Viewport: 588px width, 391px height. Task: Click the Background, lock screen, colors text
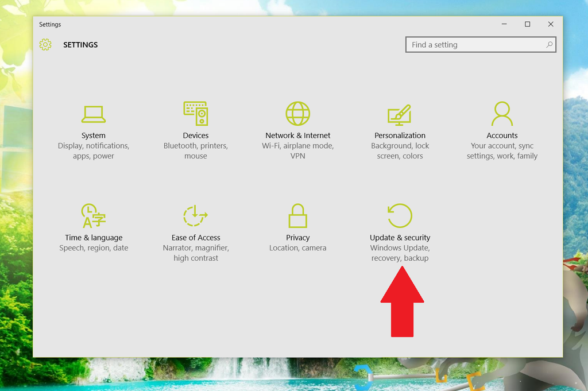coord(400,150)
